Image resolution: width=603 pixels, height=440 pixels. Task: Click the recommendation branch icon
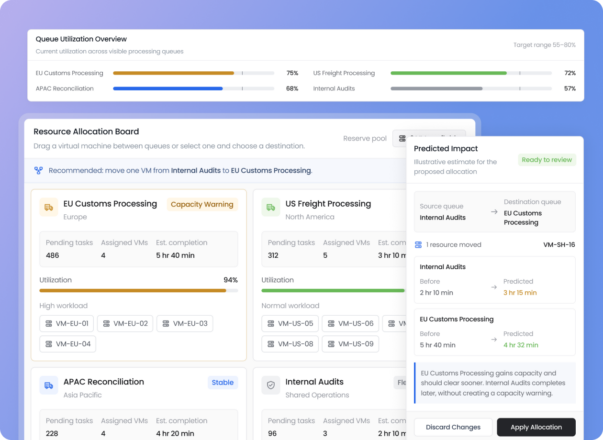click(38, 170)
